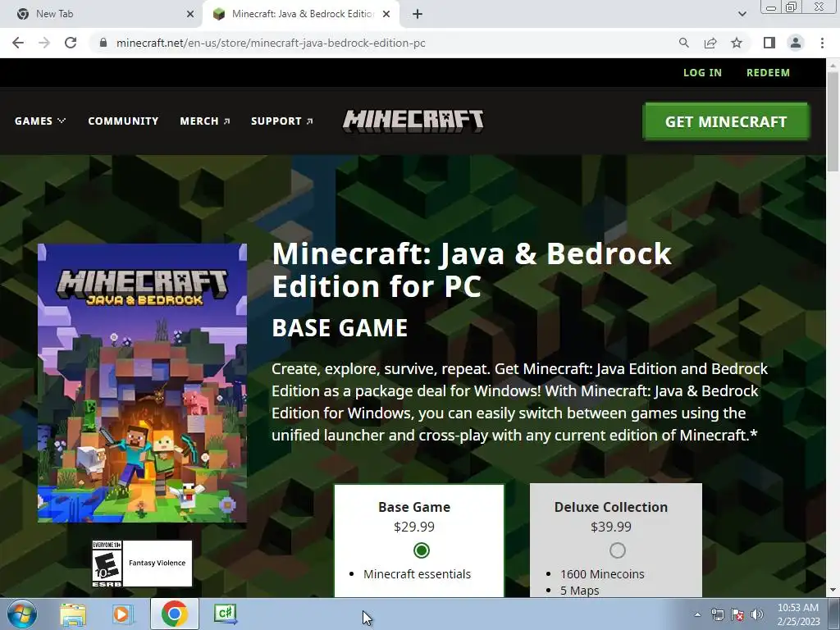The height and width of the screenshot is (630, 840).
Task: Open a new tab with plus button
Action: [x=418, y=14]
